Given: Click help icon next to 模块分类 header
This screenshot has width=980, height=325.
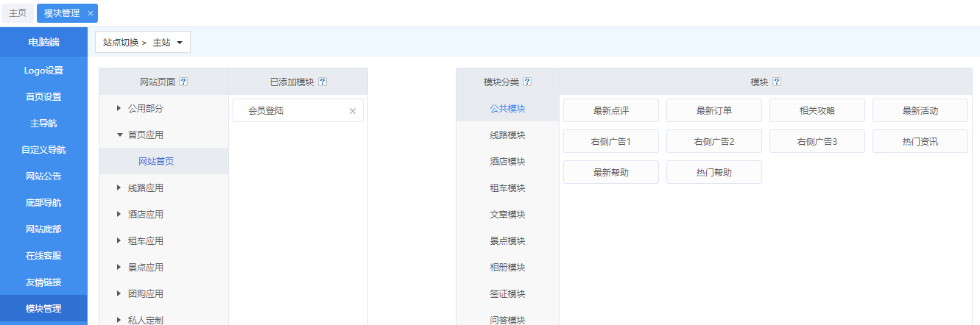Looking at the screenshot, I should pos(527,82).
